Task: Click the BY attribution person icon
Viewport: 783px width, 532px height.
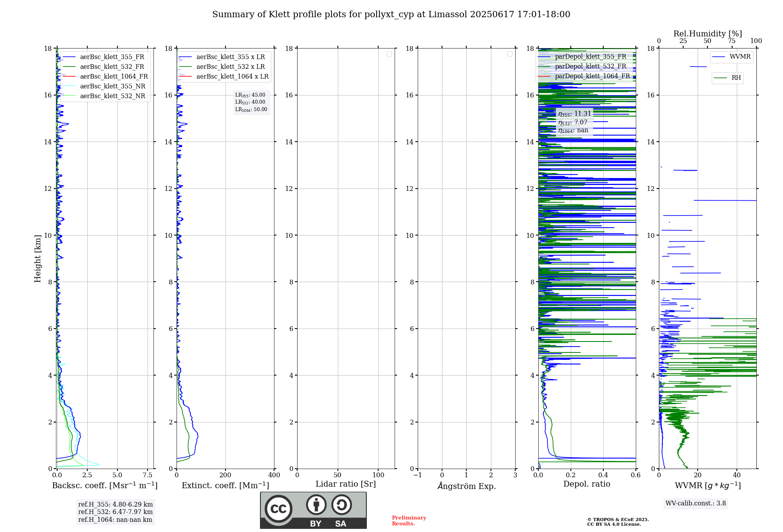Action: pos(316,505)
